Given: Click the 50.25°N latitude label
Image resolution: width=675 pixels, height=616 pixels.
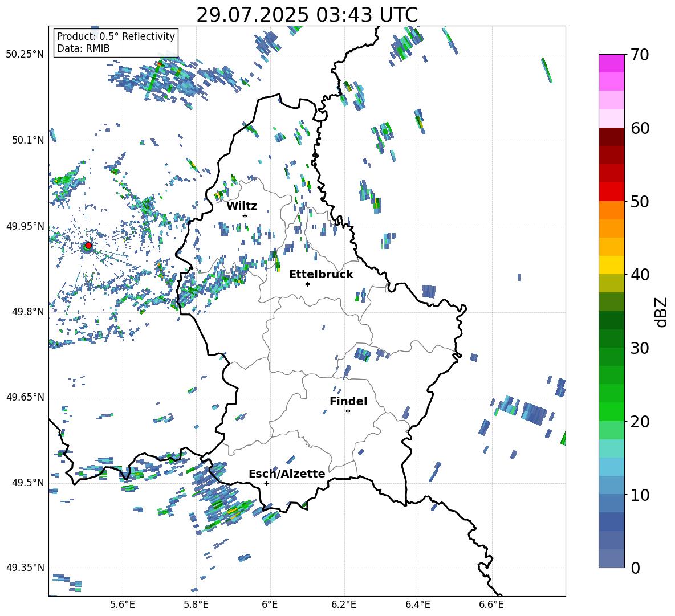Looking at the screenshot, I should click(x=25, y=54).
